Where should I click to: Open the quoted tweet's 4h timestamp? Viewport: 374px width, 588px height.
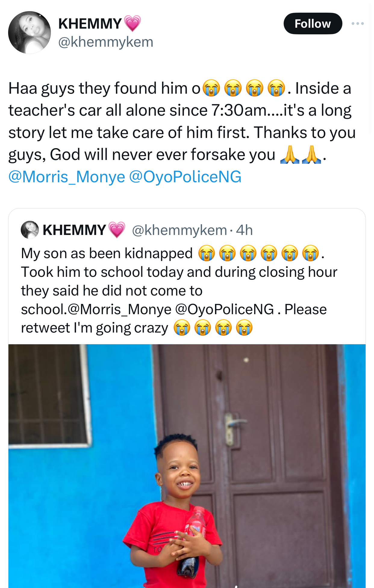tap(244, 230)
